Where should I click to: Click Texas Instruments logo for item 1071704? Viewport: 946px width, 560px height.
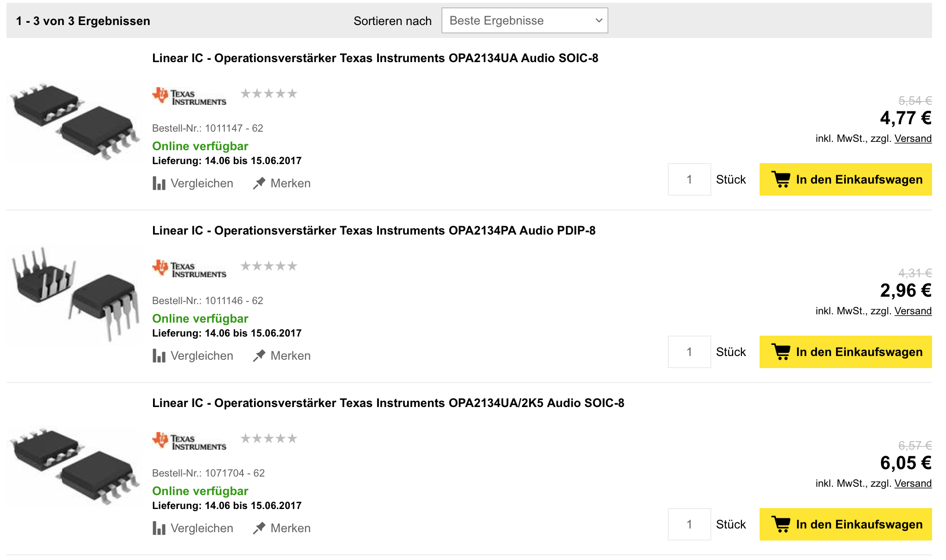[x=189, y=441]
